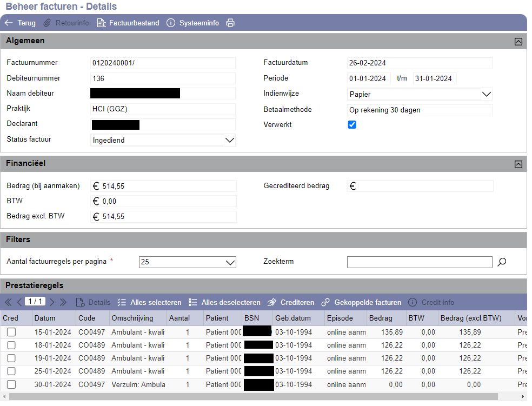Click the print icon in the toolbar

pyautogui.click(x=230, y=23)
